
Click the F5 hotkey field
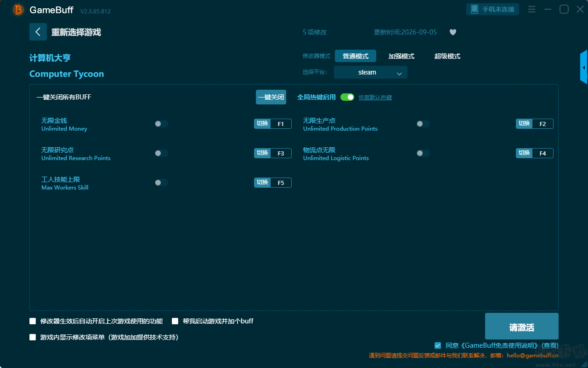pyautogui.click(x=281, y=183)
